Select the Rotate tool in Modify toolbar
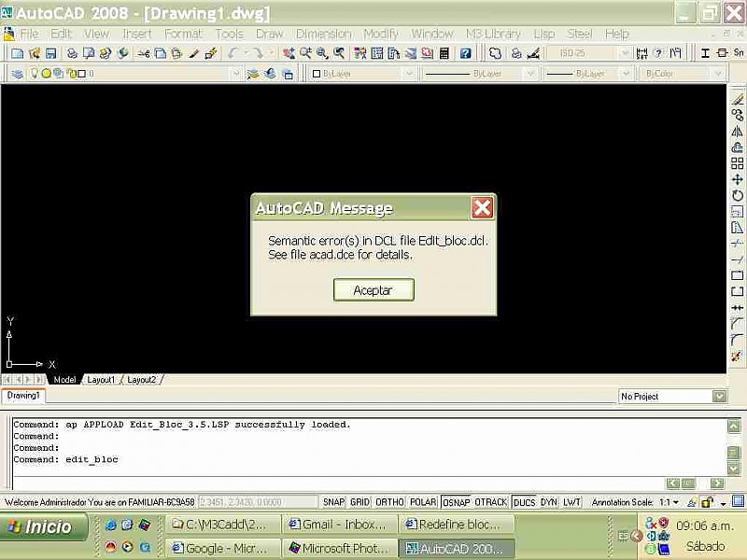747x560 pixels. point(737,196)
